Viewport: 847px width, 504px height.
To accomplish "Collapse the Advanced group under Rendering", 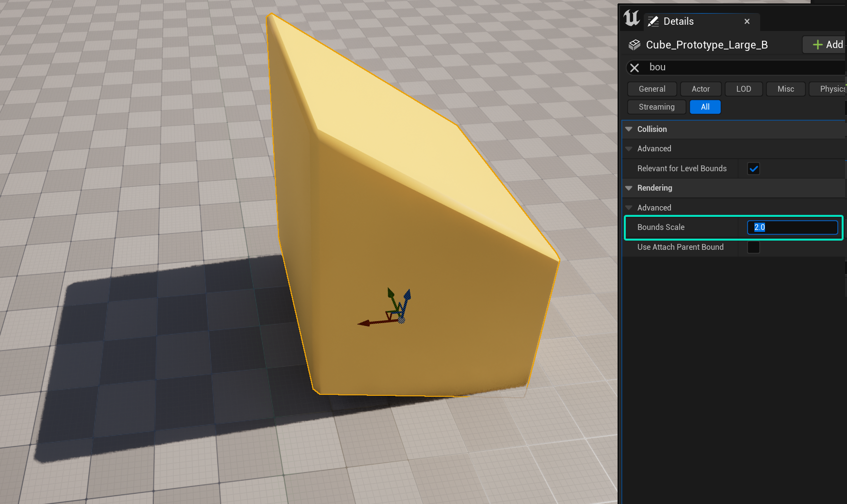I will pos(629,208).
